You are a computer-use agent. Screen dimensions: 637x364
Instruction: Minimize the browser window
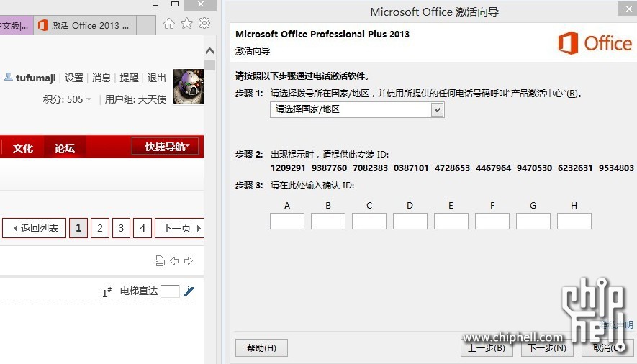pyautogui.click(x=155, y=5)
